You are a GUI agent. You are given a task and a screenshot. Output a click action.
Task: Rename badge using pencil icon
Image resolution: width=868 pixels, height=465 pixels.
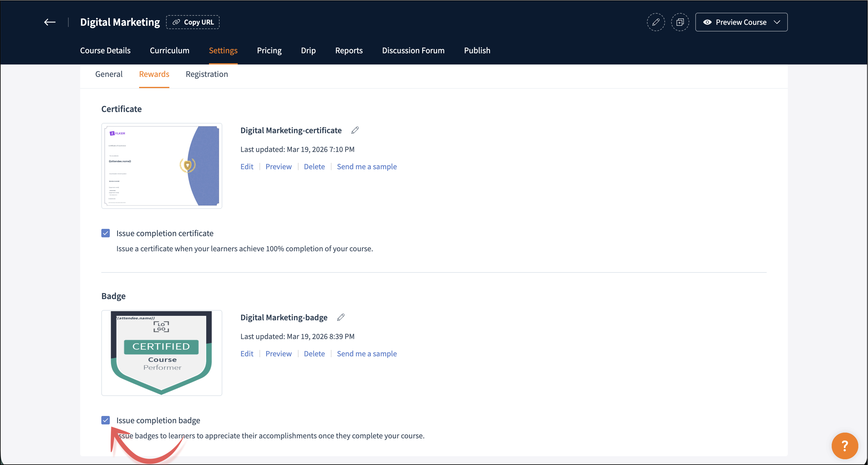click(x=341, y=317)
